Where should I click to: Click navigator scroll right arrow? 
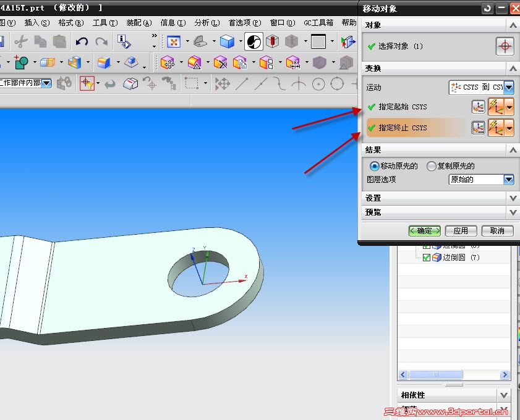505,375
